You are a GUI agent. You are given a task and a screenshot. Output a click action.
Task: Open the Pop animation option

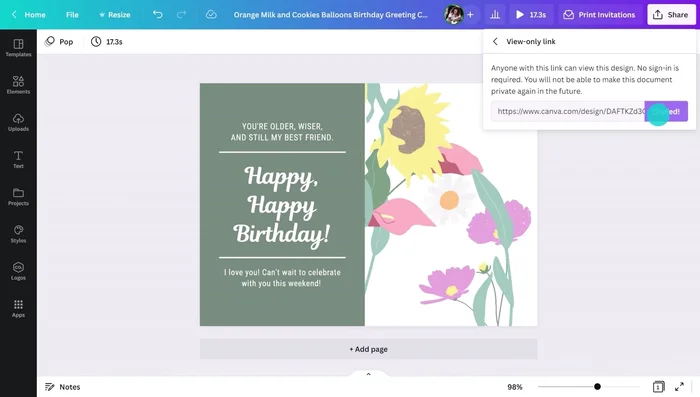point(59,42)
